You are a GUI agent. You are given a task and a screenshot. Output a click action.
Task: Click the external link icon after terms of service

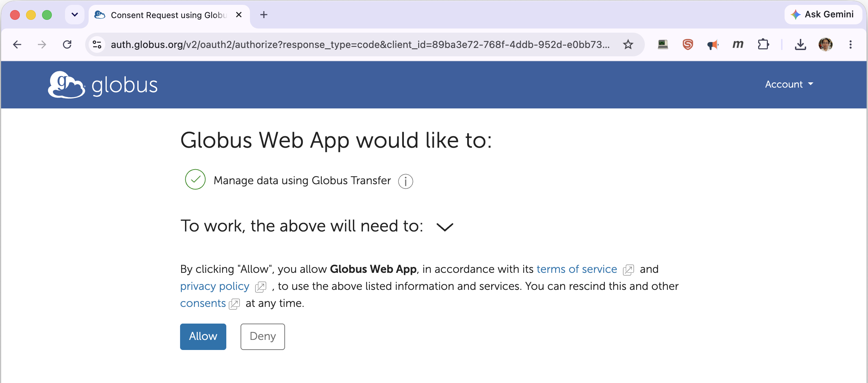tap(628, 270)
